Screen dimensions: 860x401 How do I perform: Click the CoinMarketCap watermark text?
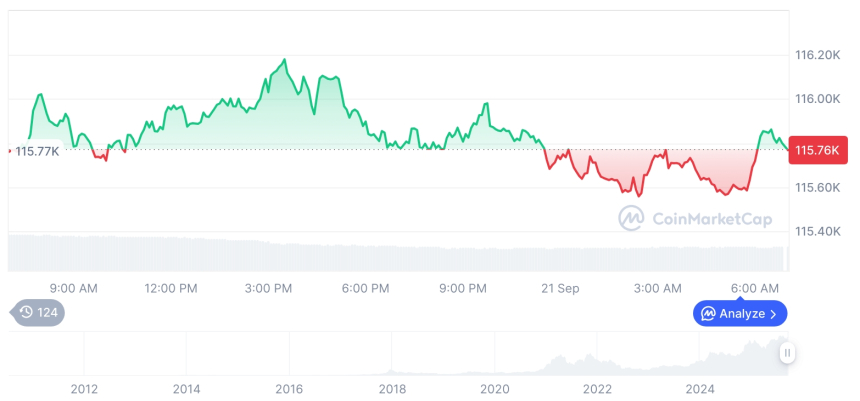point(711,219)
